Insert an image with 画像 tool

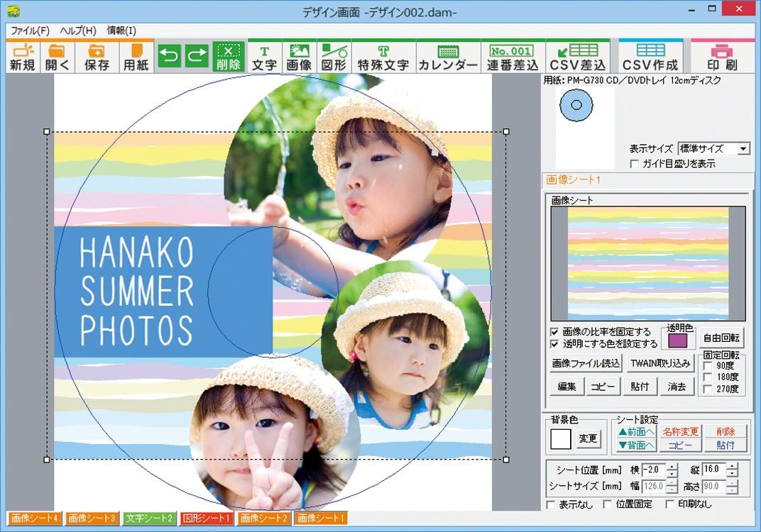pyautogui.click(x=299, y=57)
